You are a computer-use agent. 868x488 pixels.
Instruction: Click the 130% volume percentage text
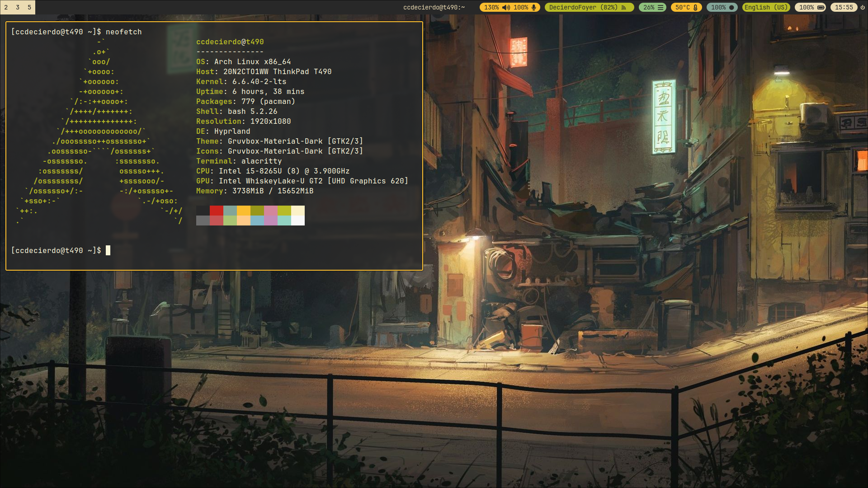tap(491, 7)
